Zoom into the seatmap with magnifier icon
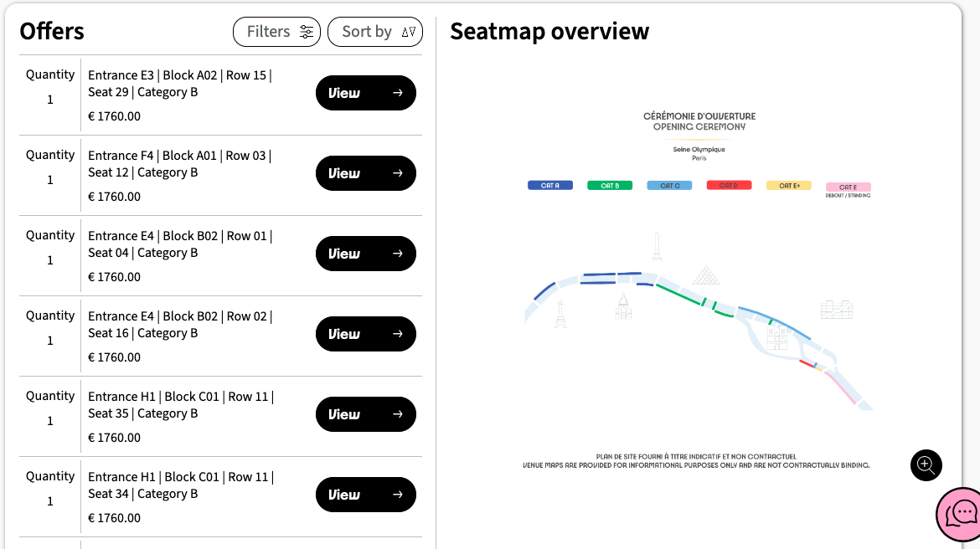The height and width of the screenshot is (549, 980). tap(926, 464)
